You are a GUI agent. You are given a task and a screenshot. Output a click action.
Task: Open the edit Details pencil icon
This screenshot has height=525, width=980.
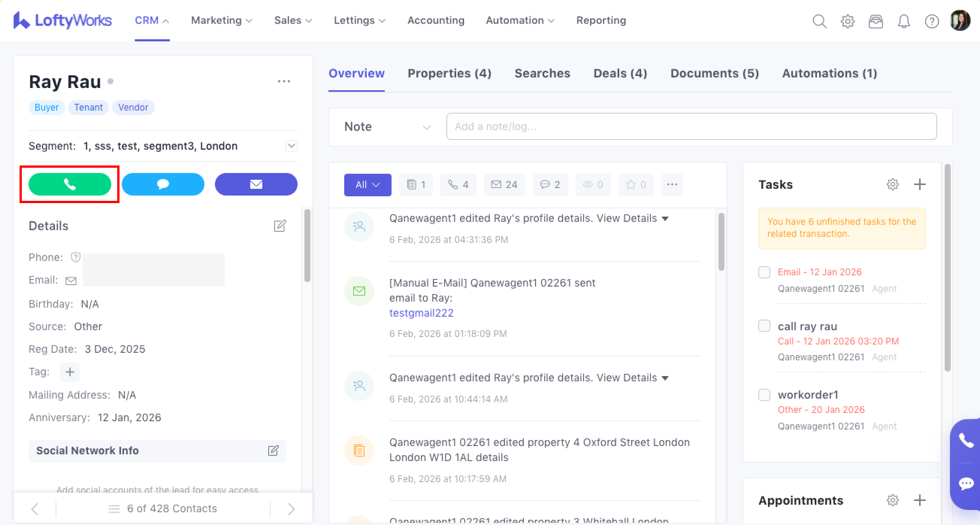(280, 226)
